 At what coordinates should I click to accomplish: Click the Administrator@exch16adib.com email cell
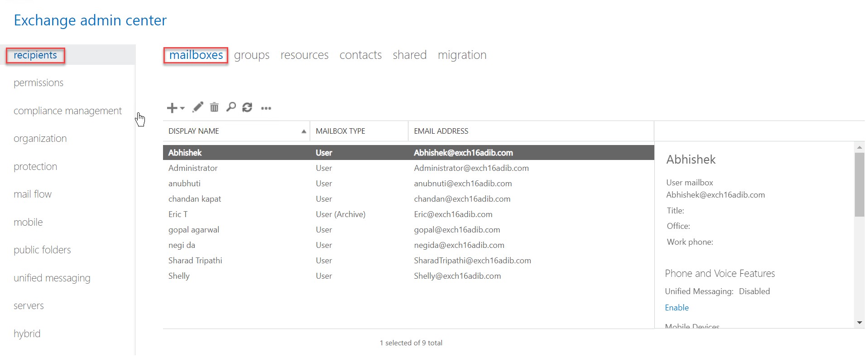click(x=471, y=168)
